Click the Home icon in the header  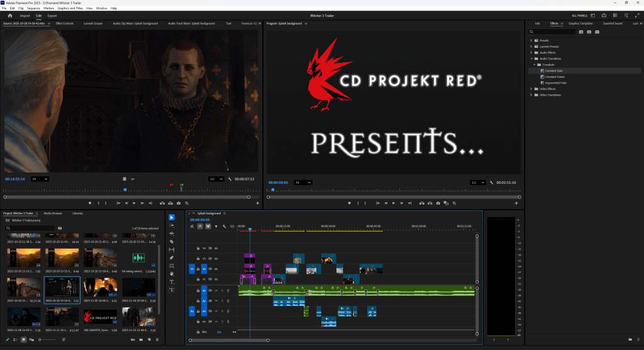(10, 15)
